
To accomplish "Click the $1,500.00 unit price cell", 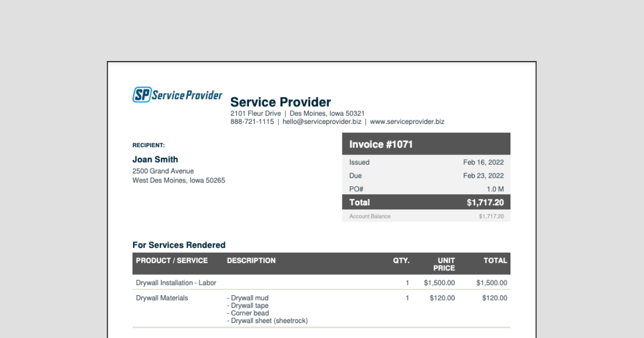I will [439, 283].
